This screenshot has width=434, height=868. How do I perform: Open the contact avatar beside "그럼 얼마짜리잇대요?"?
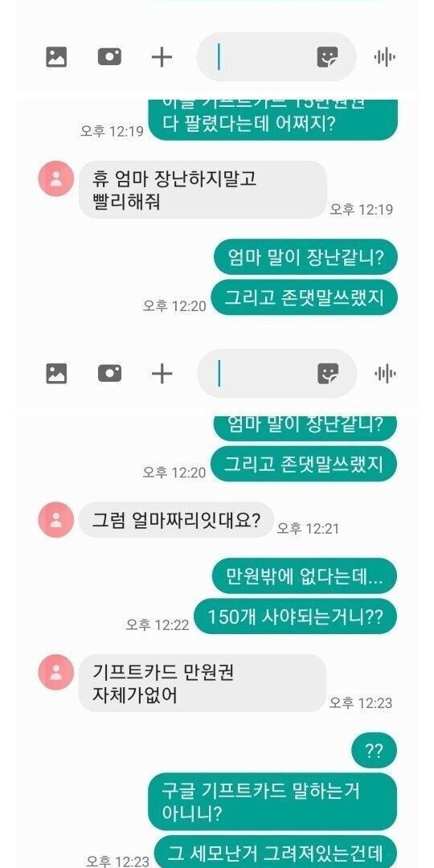56,519
